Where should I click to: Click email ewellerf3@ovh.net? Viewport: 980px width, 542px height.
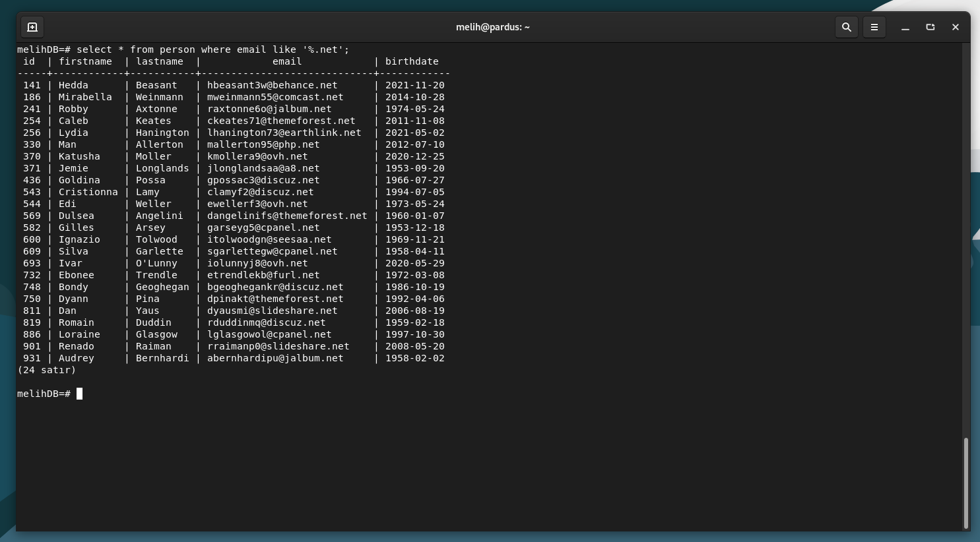pyautogui.click(x=257, y=204)
